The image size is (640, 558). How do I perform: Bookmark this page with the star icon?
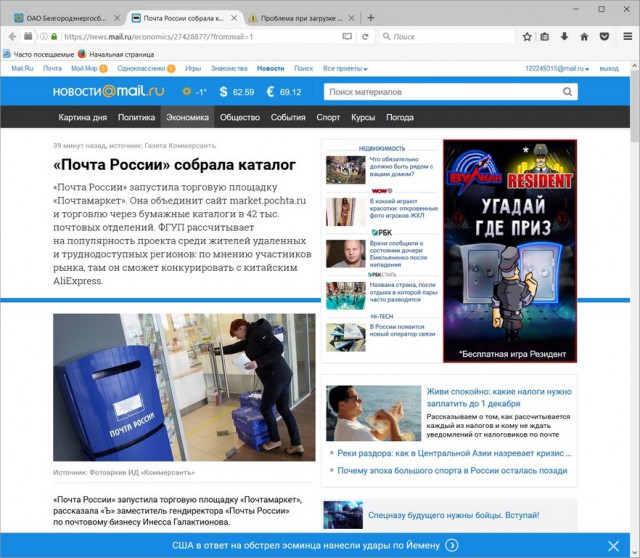click(527, 37)
